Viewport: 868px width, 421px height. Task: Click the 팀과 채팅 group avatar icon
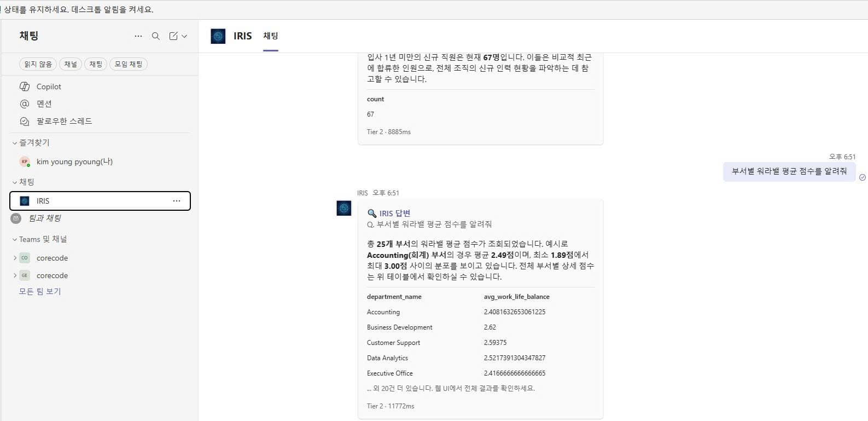pos(16,218)
